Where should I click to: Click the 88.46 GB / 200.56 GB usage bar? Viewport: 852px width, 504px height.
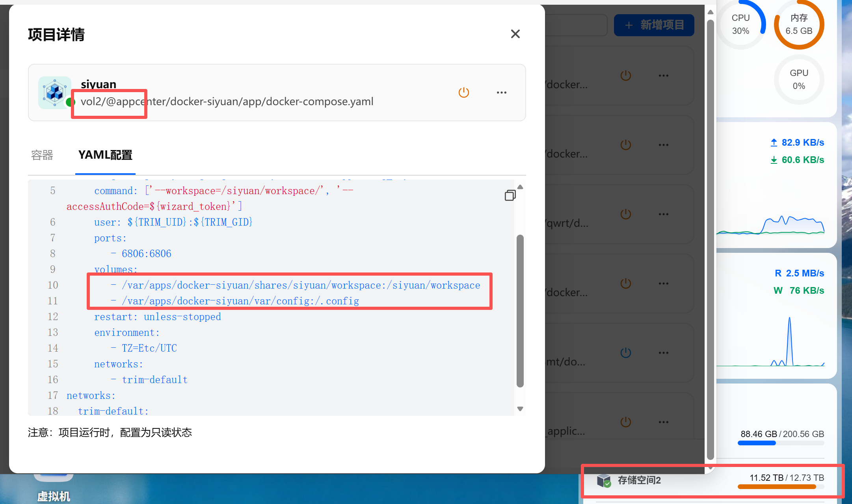coord(781,443)
